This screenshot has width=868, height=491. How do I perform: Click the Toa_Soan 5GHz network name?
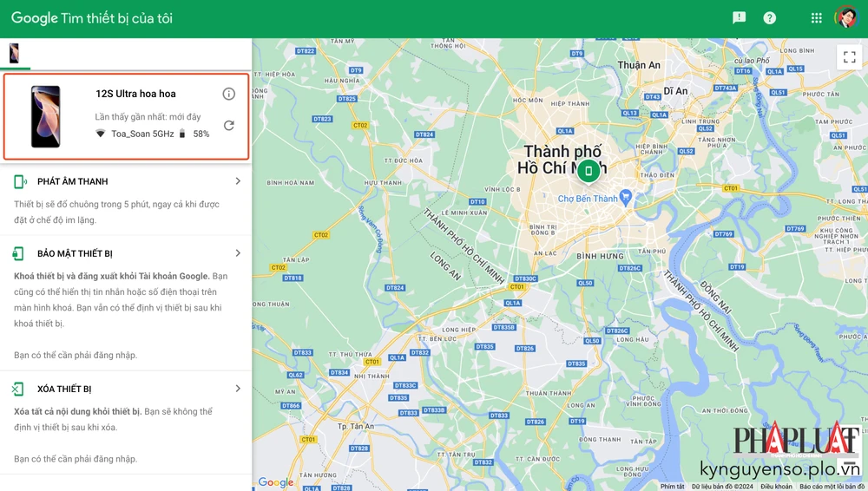pyautogui.click(x=143, y=134)
